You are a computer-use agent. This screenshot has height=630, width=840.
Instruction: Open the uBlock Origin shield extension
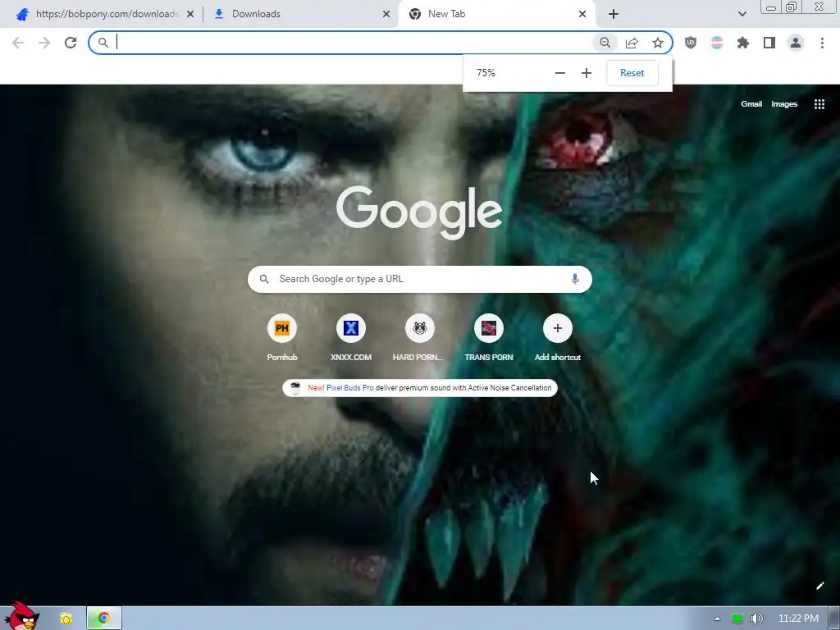pos(691,43)
